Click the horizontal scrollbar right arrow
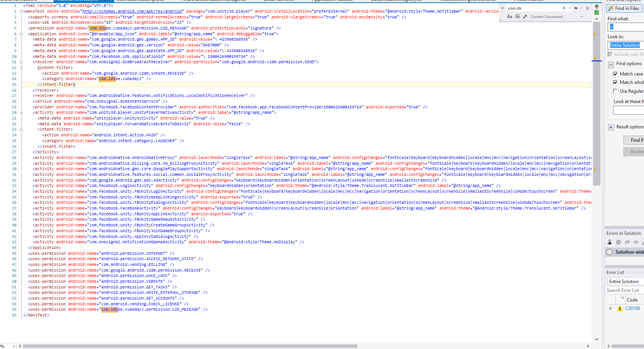This screenshot has width=644, height=349. pyautogui.click(x=588, y=346)
